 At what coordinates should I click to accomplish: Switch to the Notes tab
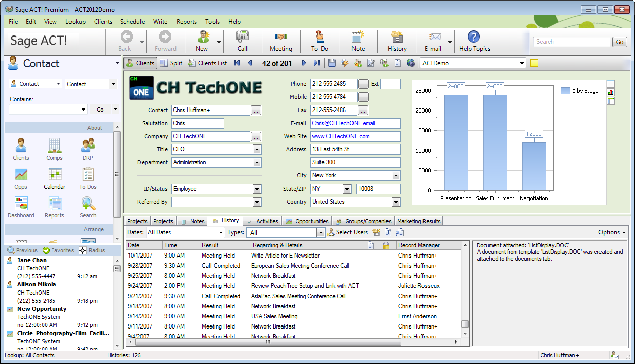[192, 221]
